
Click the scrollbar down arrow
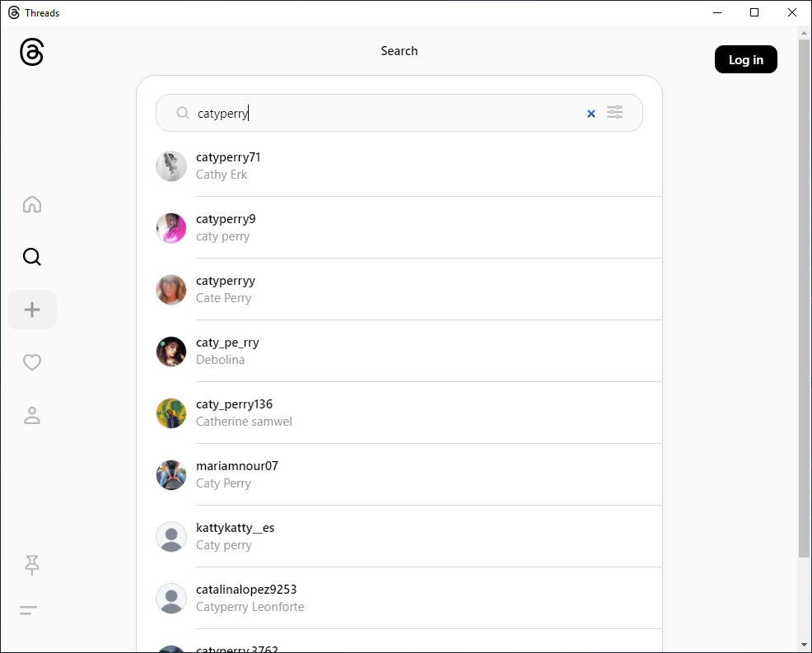804,645
